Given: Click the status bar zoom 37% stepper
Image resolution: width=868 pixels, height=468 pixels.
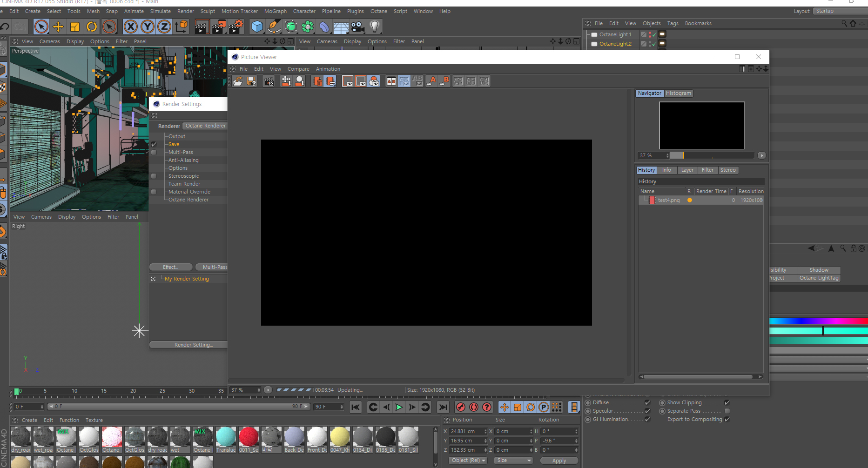Looking at the screenshot, I should [259, 390].
